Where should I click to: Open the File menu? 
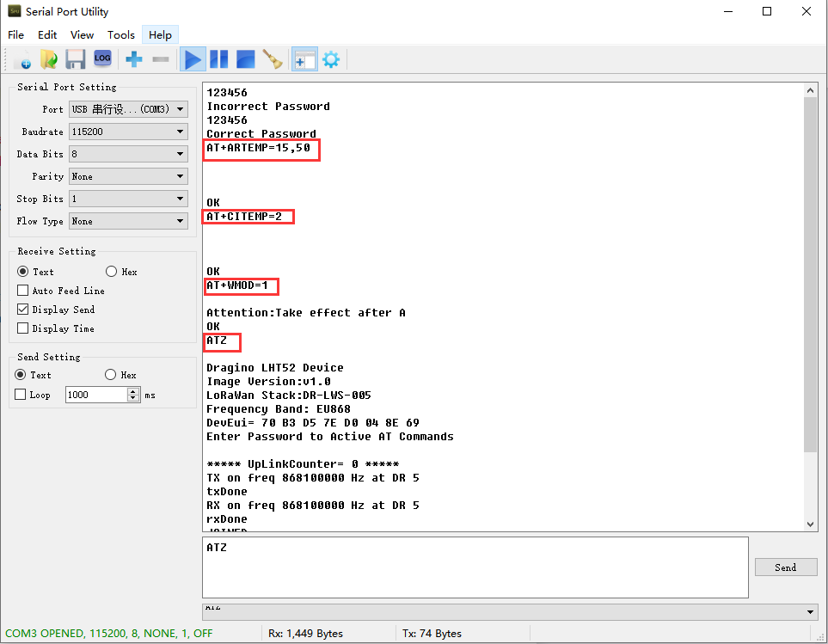point(15,35)
